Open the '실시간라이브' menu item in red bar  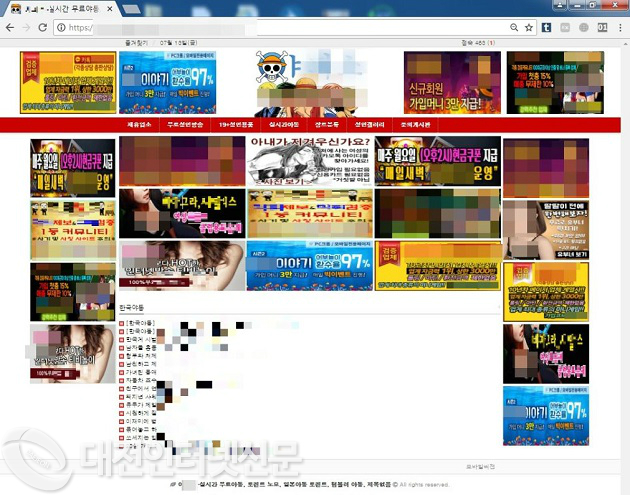[284, 125]
